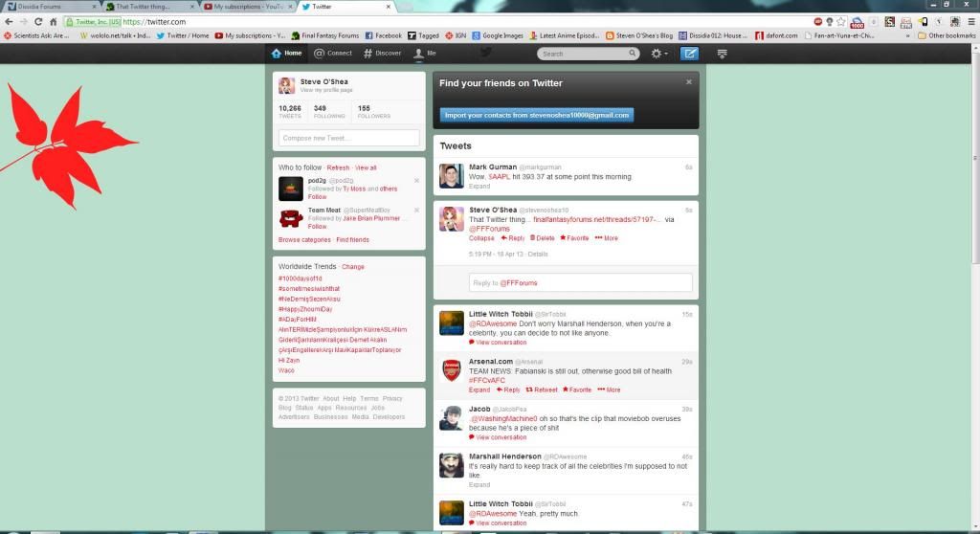Open the Chrome menu hamburger icon
Screen dimensions: 980x534
coord(971,21)
